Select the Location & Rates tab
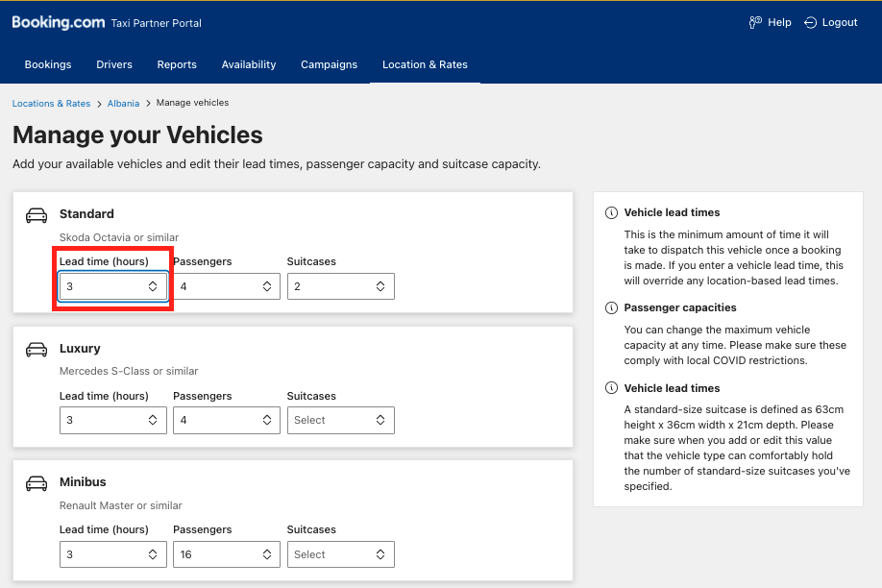The image size is (882, 588). pos(425,64)
